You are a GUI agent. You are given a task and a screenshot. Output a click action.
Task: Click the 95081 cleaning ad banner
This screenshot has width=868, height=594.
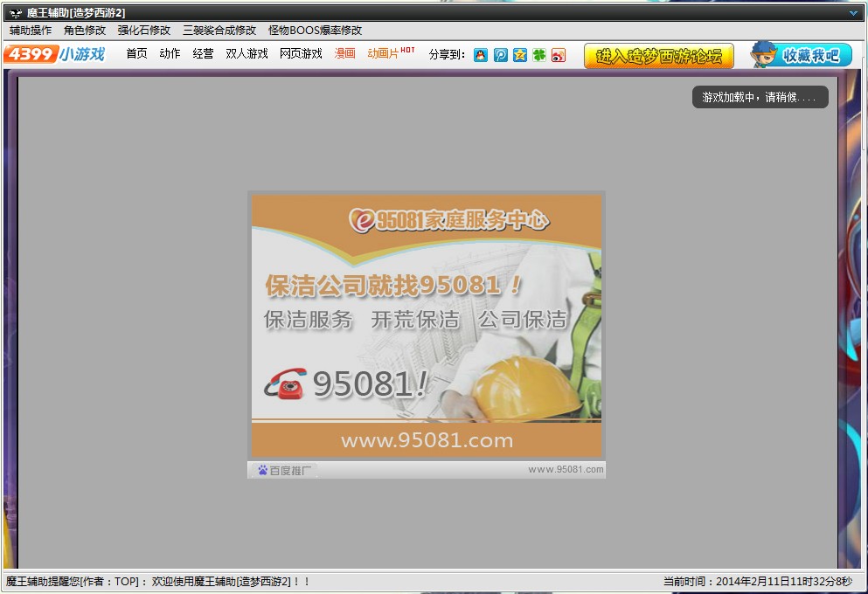pyautogui.click(x=427, y=323)
